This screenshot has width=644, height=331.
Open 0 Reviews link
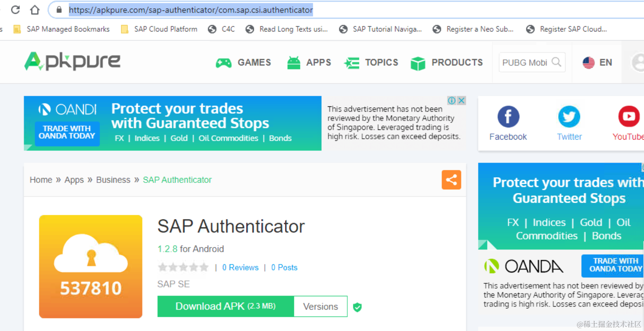[x=240, y=267]
